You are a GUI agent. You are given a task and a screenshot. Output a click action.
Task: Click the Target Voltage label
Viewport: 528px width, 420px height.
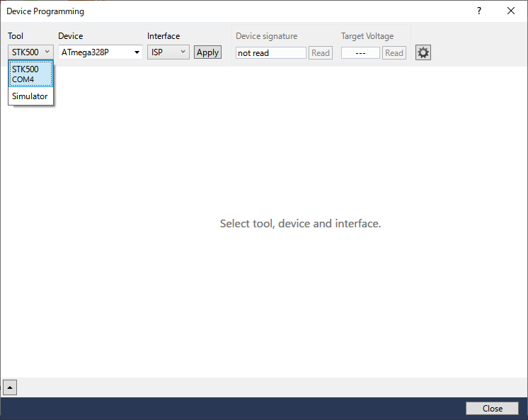(x=367, y=36)
